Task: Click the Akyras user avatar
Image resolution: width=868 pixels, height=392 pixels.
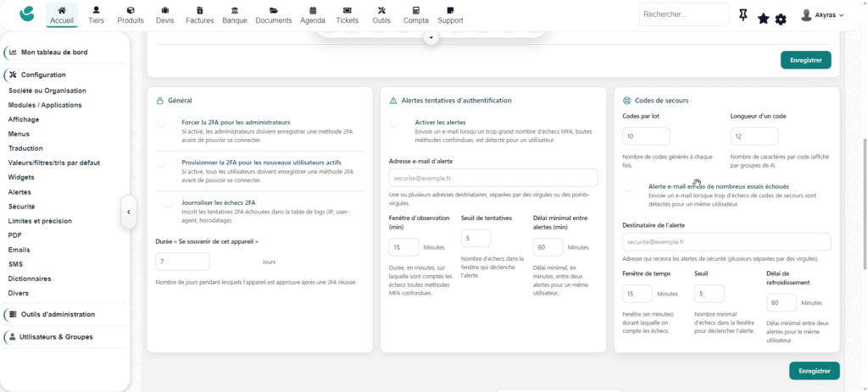Action: (807, 15)
